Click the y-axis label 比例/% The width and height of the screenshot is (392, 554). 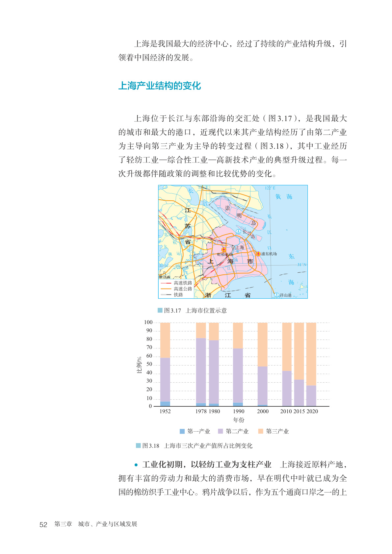(139, 365)
